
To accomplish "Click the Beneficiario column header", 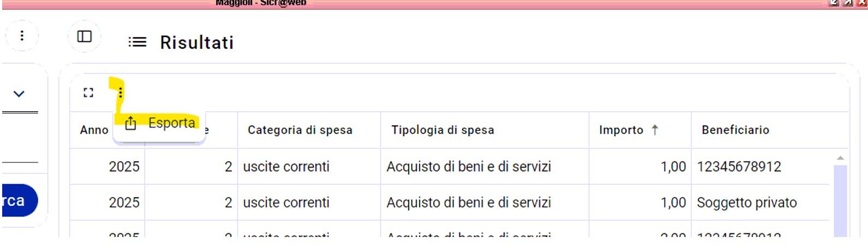I will (735, 130).
